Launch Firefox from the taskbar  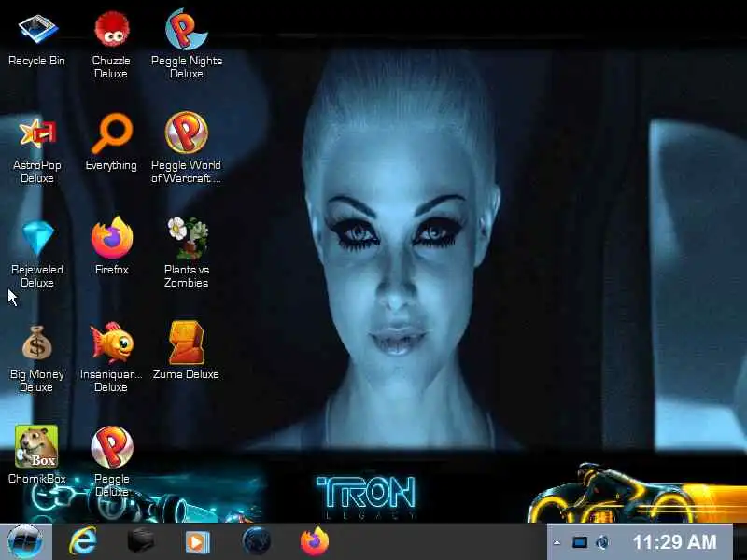coord(315,541)
